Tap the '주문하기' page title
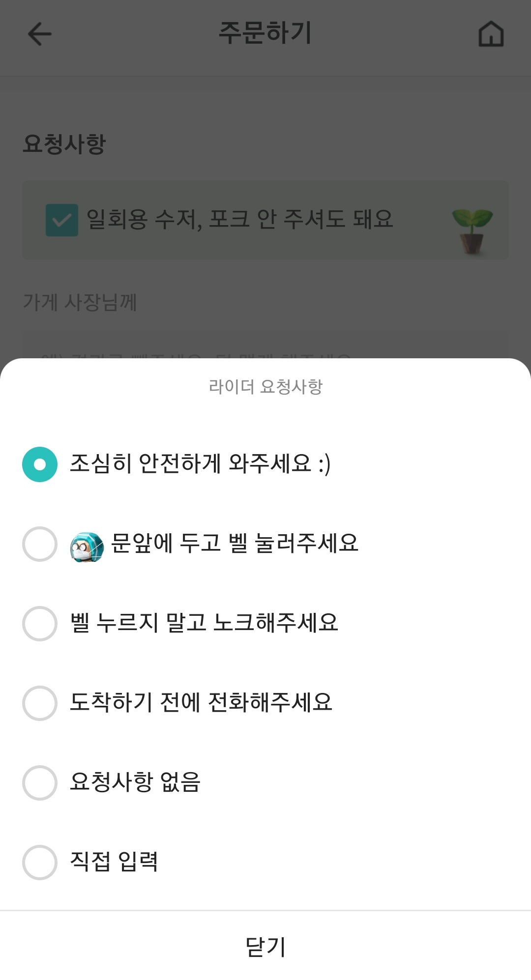 [x=265, y=33]
